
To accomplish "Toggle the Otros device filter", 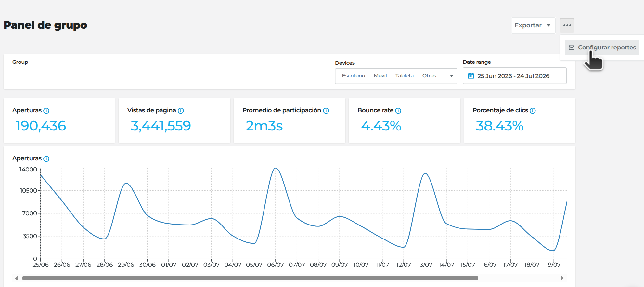I will [x=429, y=76].
